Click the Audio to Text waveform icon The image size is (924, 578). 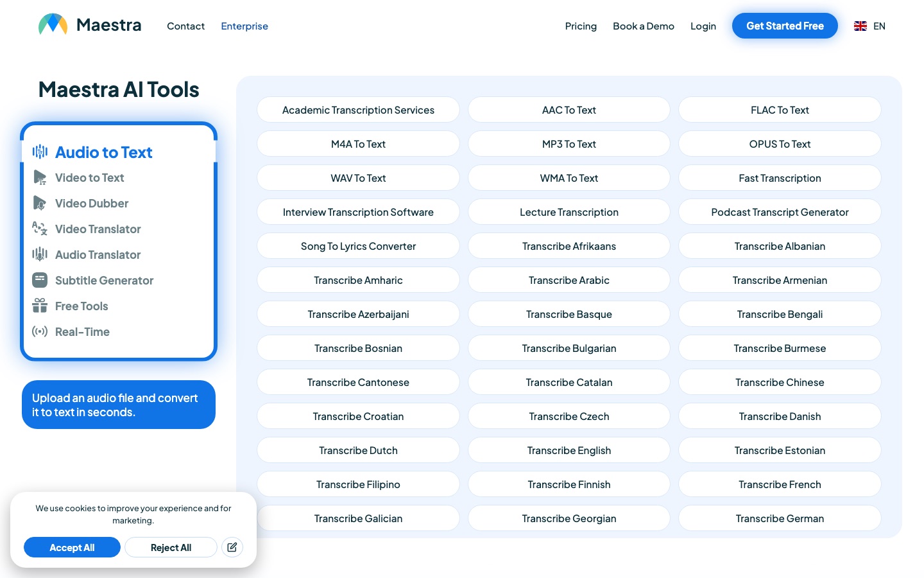pyautogui.click(x=40, y=152)
